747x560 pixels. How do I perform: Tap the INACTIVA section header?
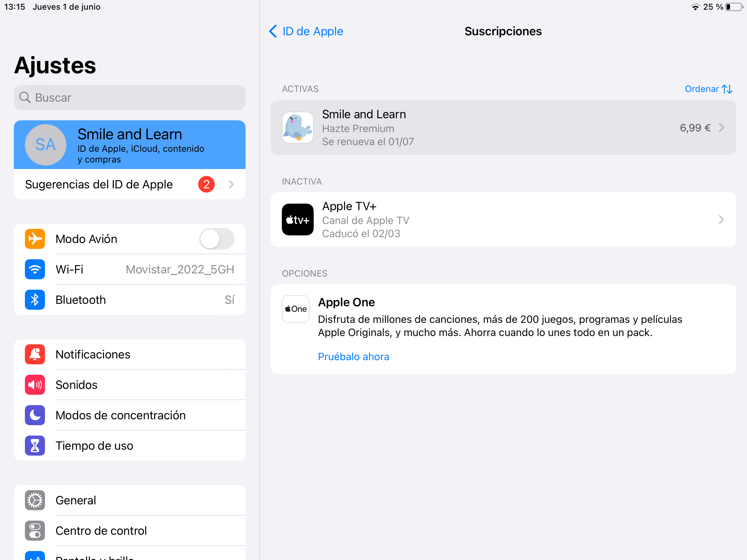tap(302, 182)
